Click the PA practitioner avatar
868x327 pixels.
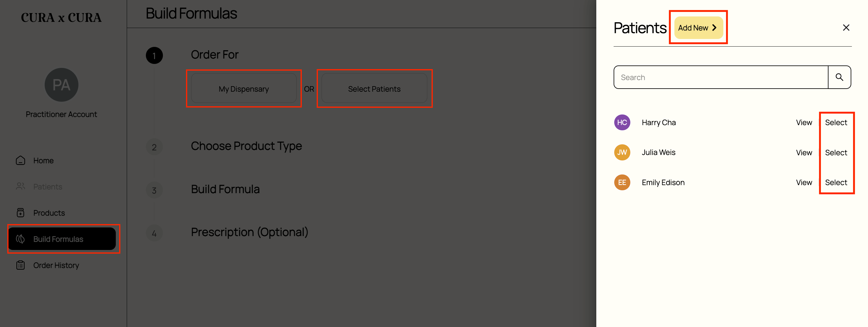[x=61, y=85]
